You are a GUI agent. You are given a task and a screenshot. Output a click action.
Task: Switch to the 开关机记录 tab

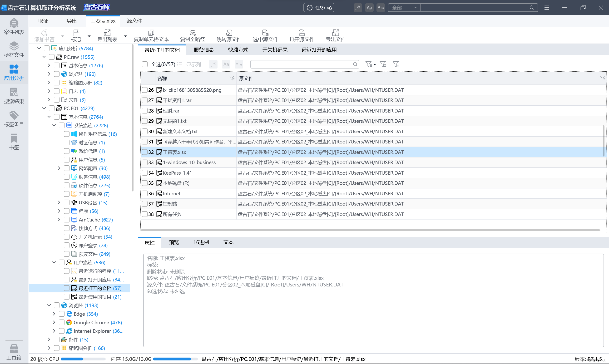(275, 50)
